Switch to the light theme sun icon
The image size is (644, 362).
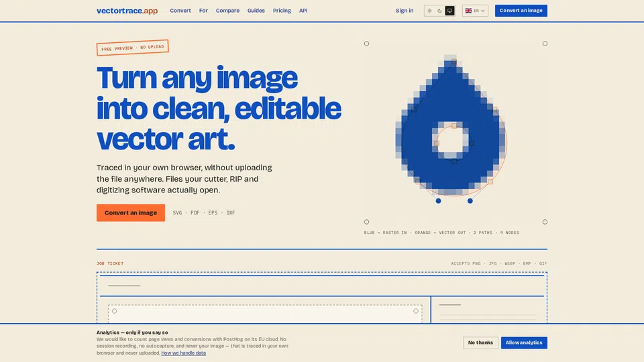coord(429,11)
